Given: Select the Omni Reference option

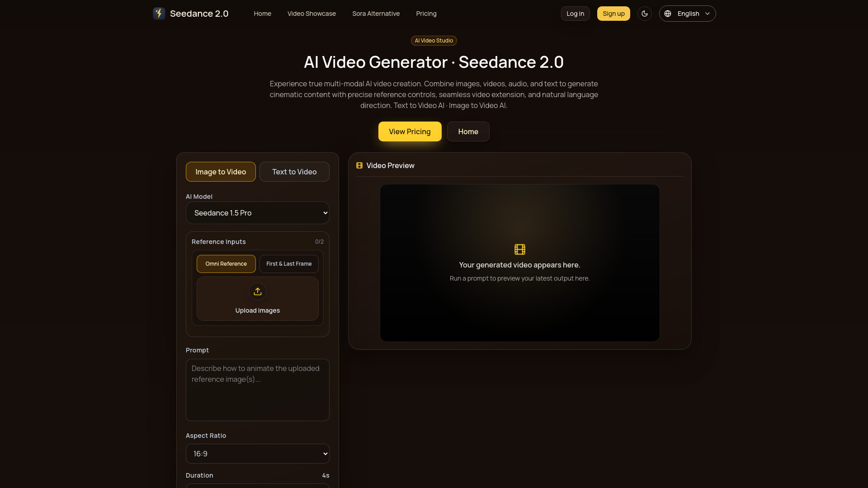Looking at the screenshot, I should tap(226, 264).
